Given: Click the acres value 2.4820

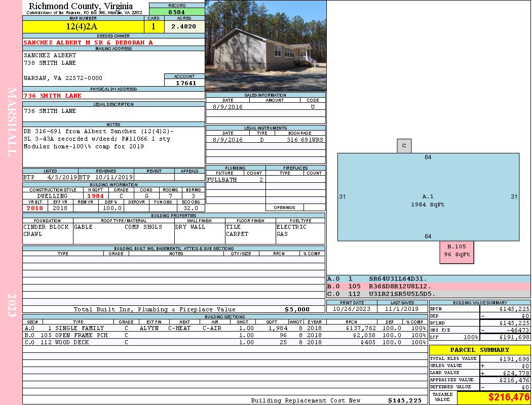Looking at the screenshot, I should tap(184, 27).
